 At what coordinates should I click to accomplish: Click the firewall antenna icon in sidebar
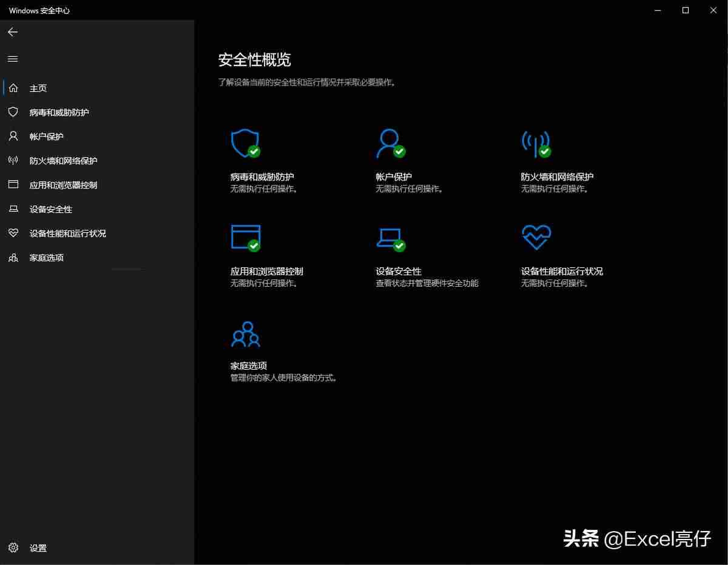pos(13,161)
